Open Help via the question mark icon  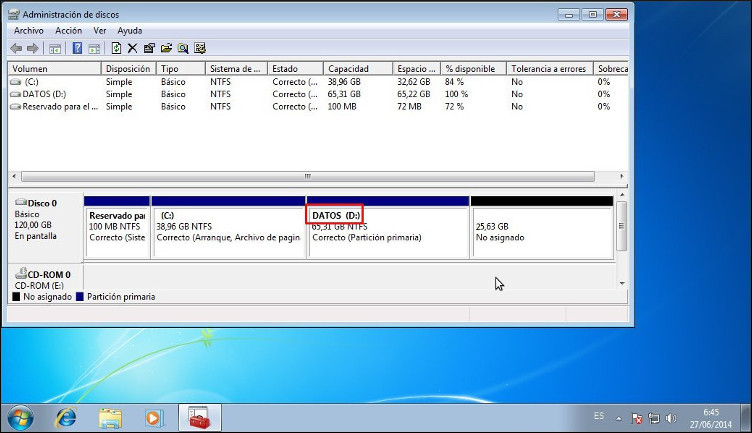(77, 48)
